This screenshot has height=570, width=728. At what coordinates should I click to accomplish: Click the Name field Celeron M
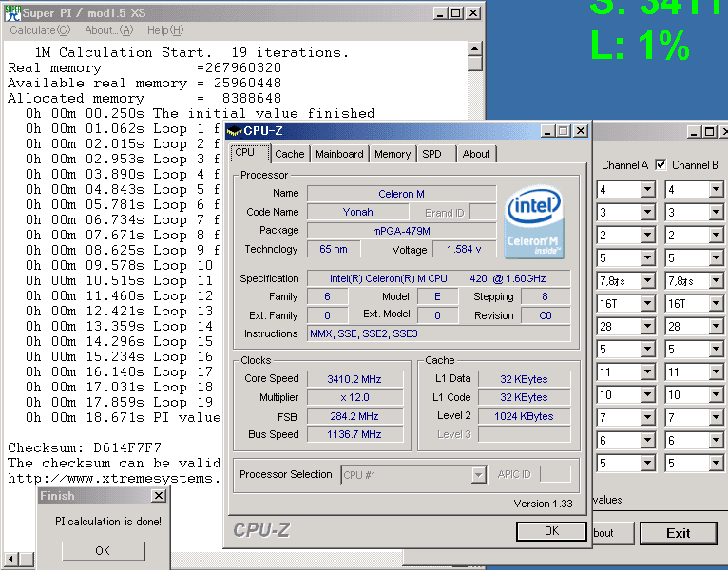click(402, 194)
